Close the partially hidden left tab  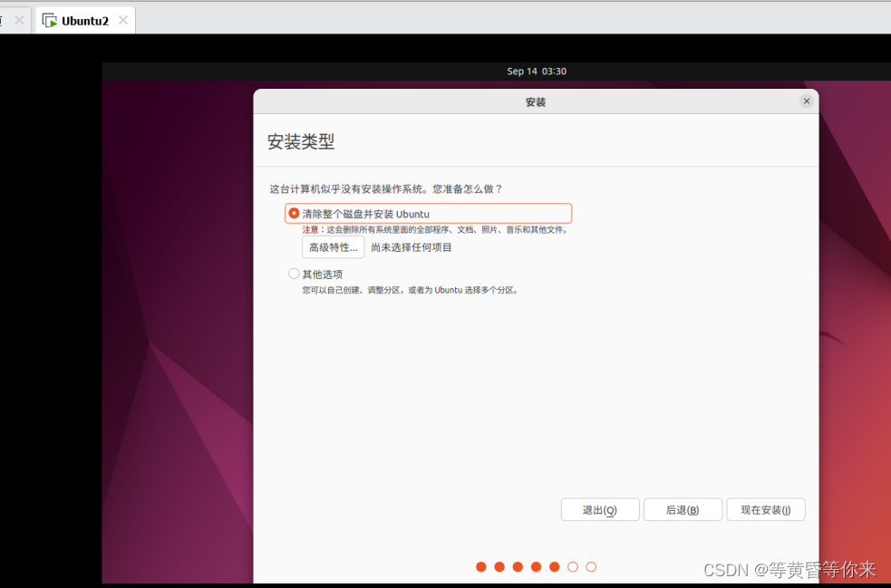(19, 21)
